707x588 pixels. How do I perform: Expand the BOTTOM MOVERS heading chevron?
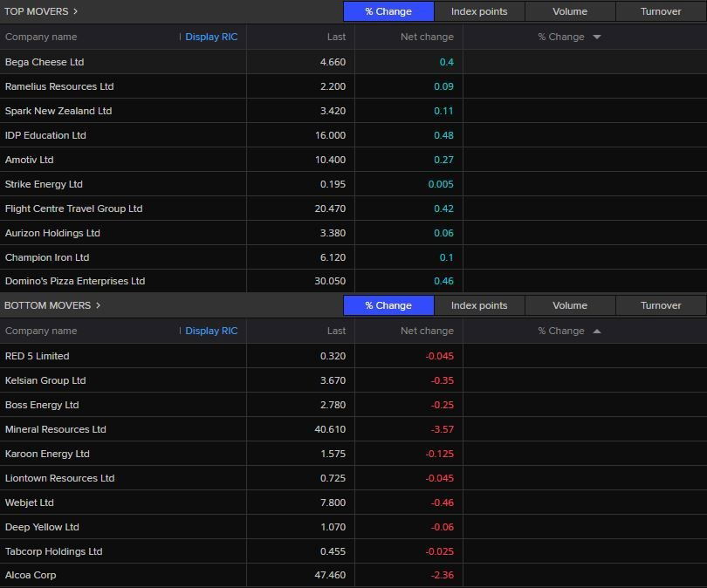click(99, 305)
